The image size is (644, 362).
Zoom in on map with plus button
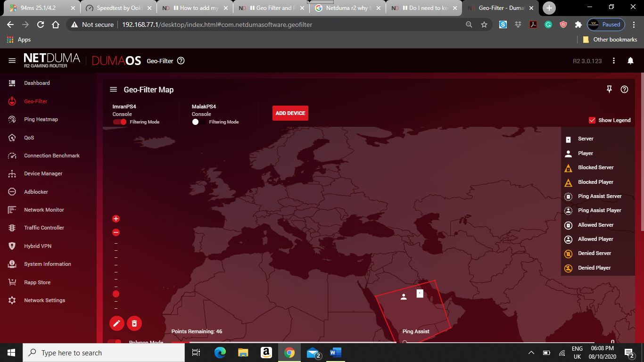[x=116, y=219]
